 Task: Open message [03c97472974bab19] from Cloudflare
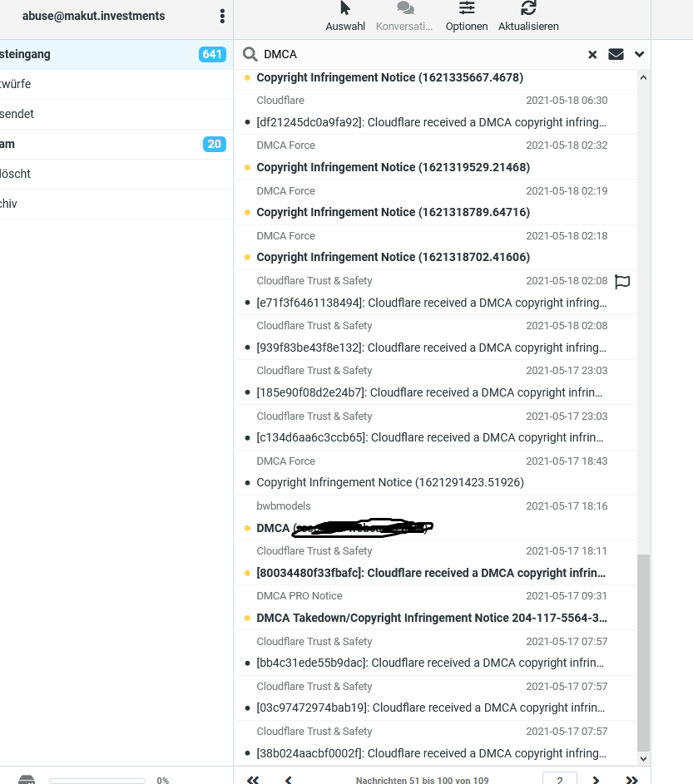pyautogui.click(x=435, y=698)
